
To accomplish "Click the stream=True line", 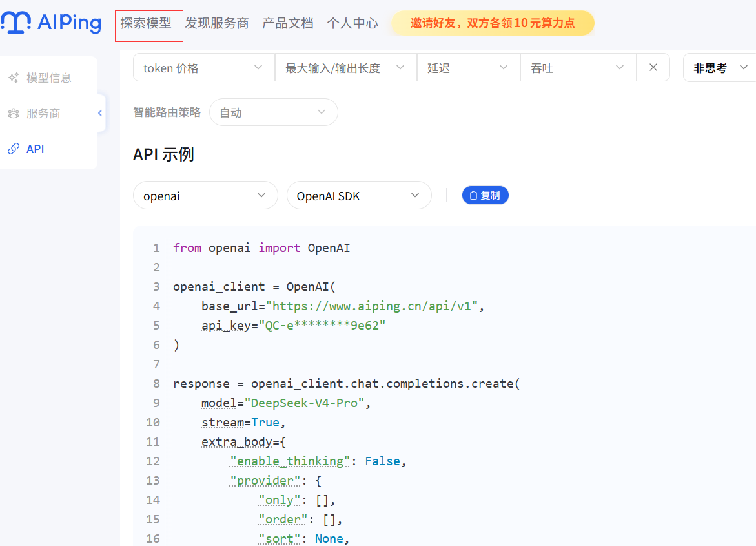I will [x=243, y=423].
